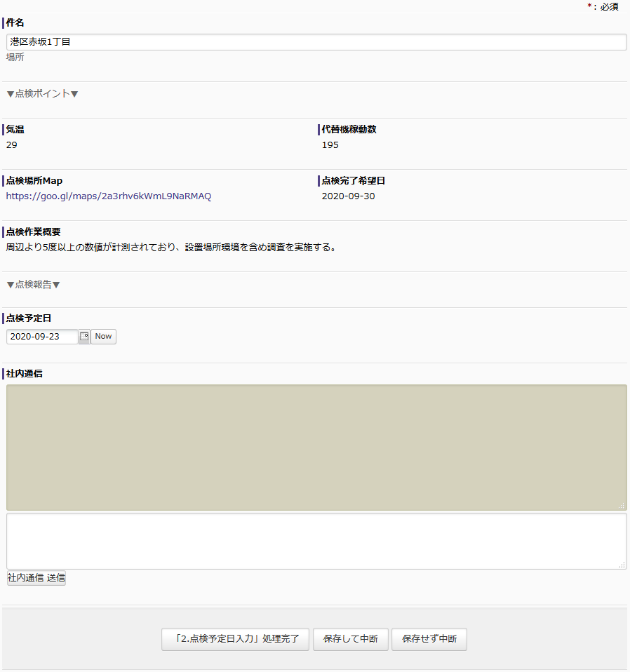Click the 代替機稼動数 value 195
Screen dimensions: 630x672
click(330, 145)
